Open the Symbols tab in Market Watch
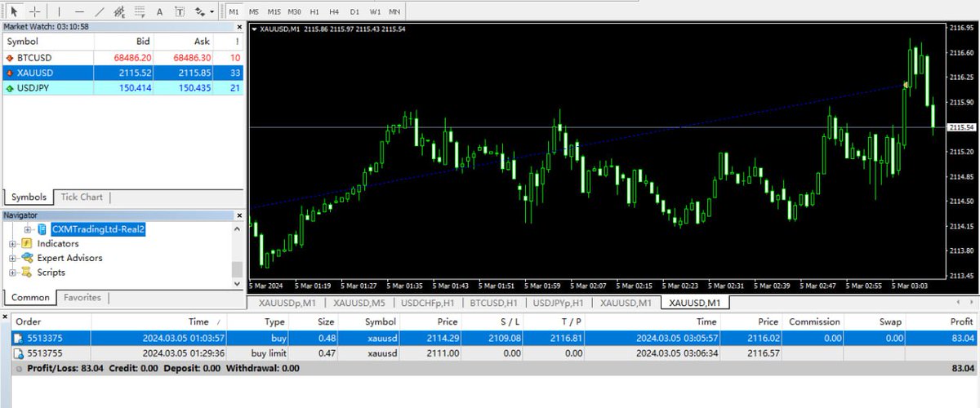Viewport: 980px width, 408px height. point(29,197)
